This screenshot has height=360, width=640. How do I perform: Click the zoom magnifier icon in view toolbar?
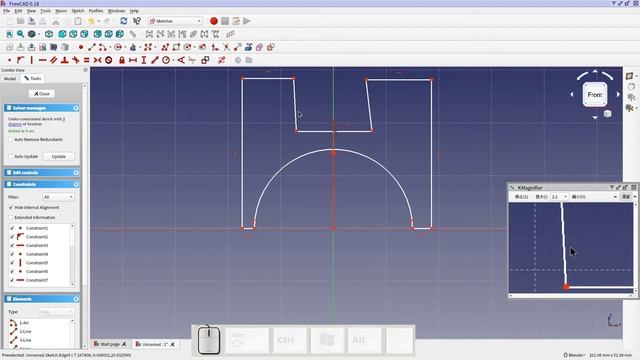[x=20, y=34]
